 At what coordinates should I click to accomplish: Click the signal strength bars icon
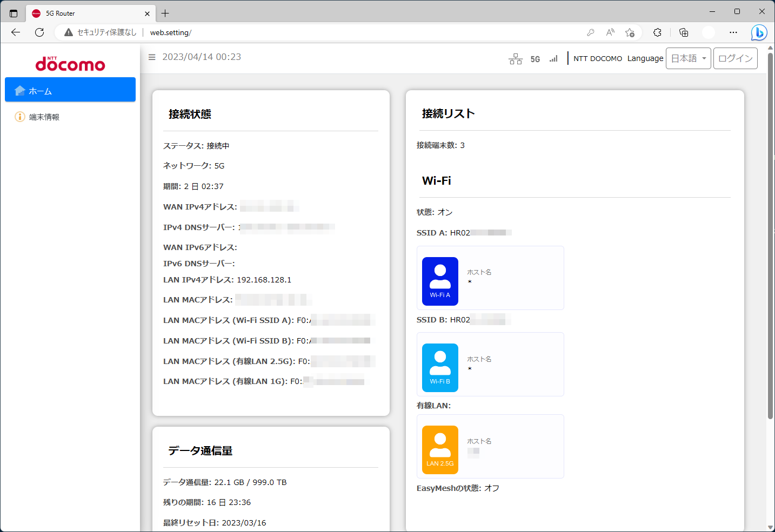tap(553, 59)
